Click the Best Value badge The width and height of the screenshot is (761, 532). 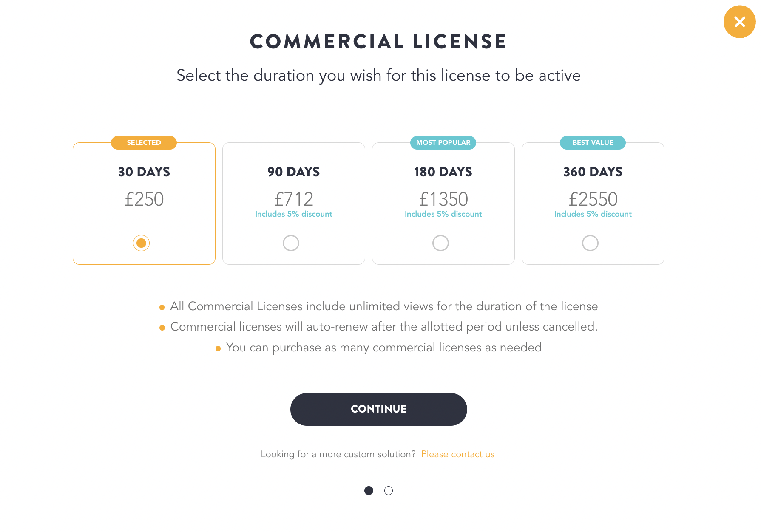tap(593, 143)
